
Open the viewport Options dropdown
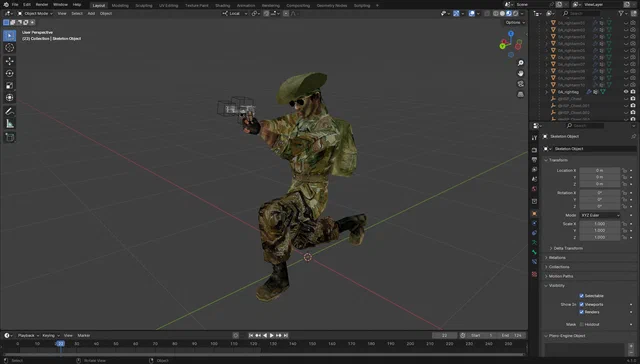coord(515,22)
